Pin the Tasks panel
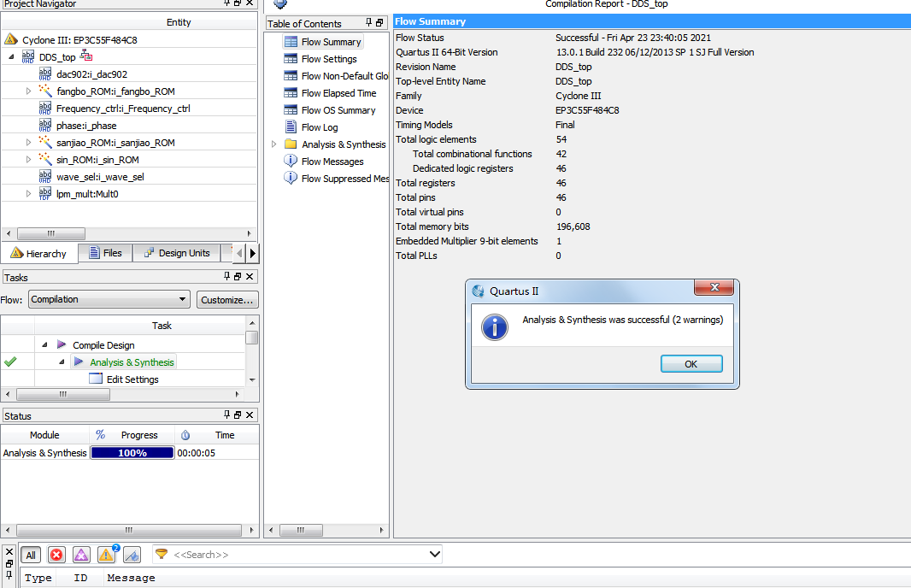Image resolution: width=911 pixels, height=588 pixels. point(227,277)
